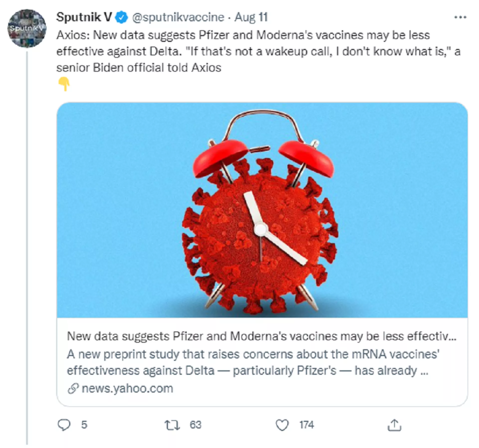Screen dimensions: 479x448
Task: Open the virus alarm clock preview image
Action: coord(262,210)
